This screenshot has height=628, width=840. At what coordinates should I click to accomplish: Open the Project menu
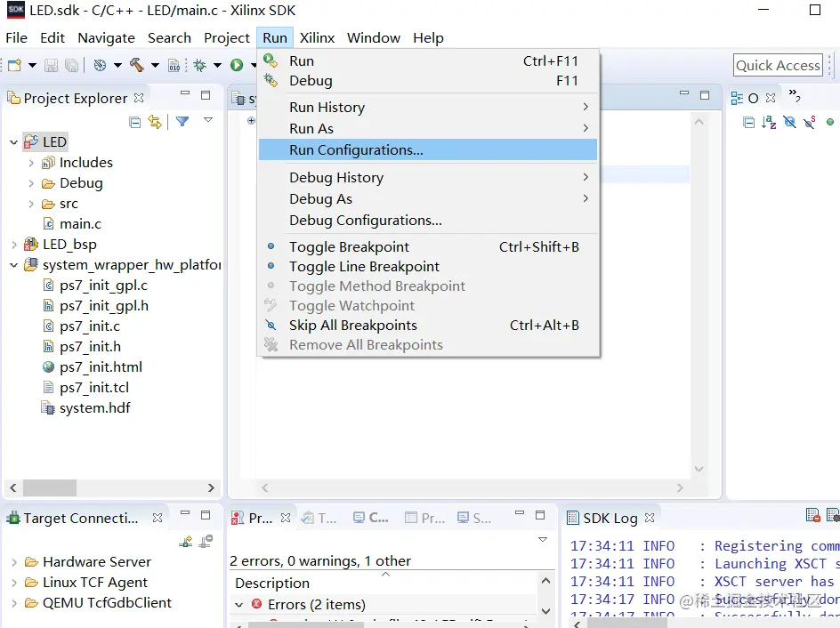point(227,38)
